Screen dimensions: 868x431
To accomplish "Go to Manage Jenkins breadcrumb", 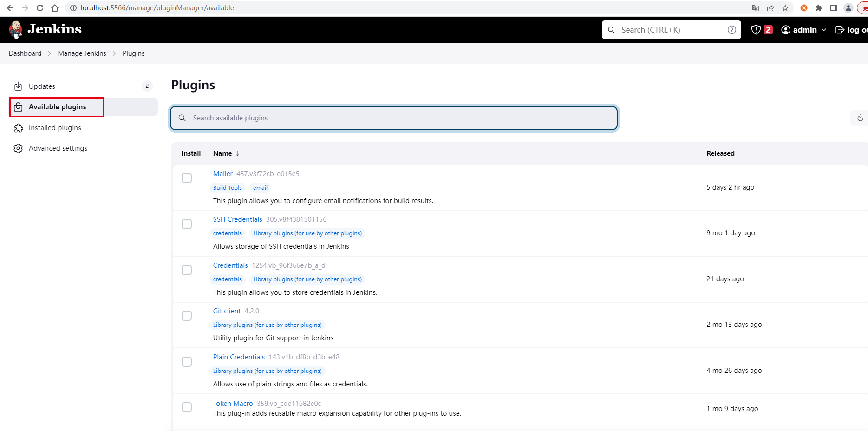I will [82, 53].
